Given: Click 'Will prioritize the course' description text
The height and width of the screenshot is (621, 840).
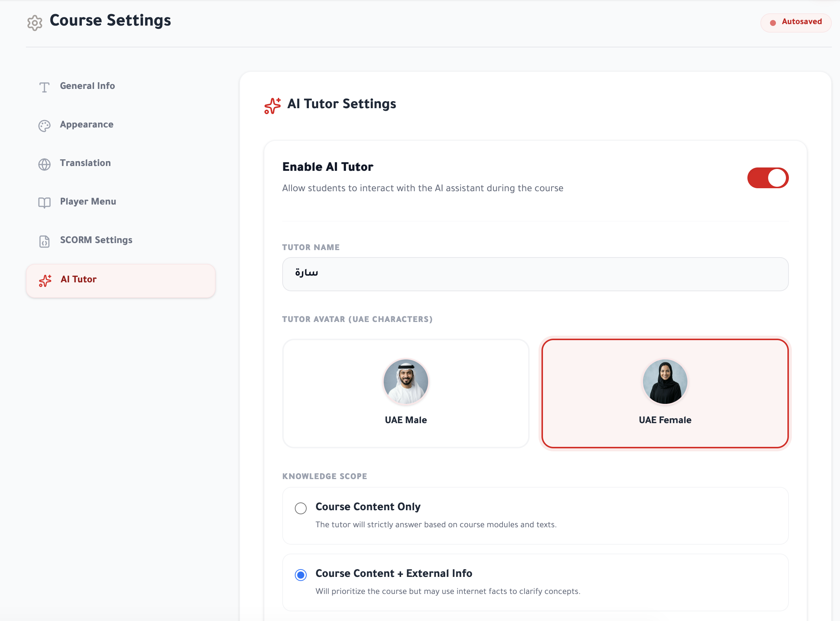Looking at the screenshot, I should [x=448, y=591].
